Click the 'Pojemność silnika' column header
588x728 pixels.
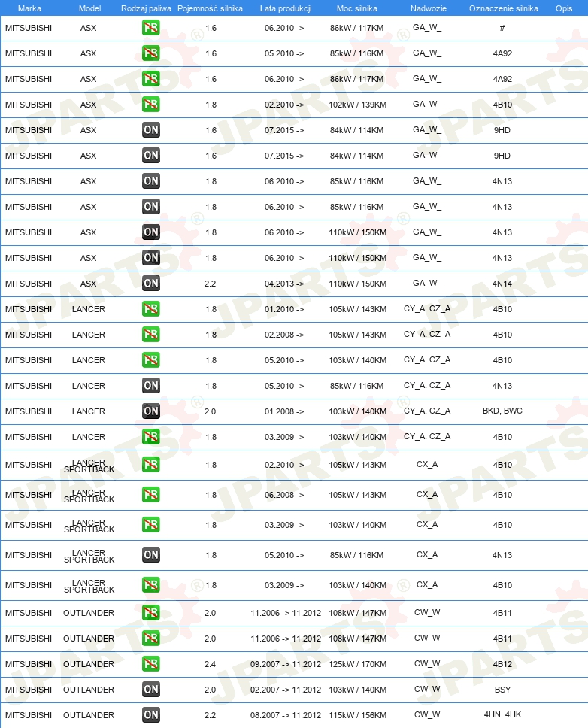211,8
